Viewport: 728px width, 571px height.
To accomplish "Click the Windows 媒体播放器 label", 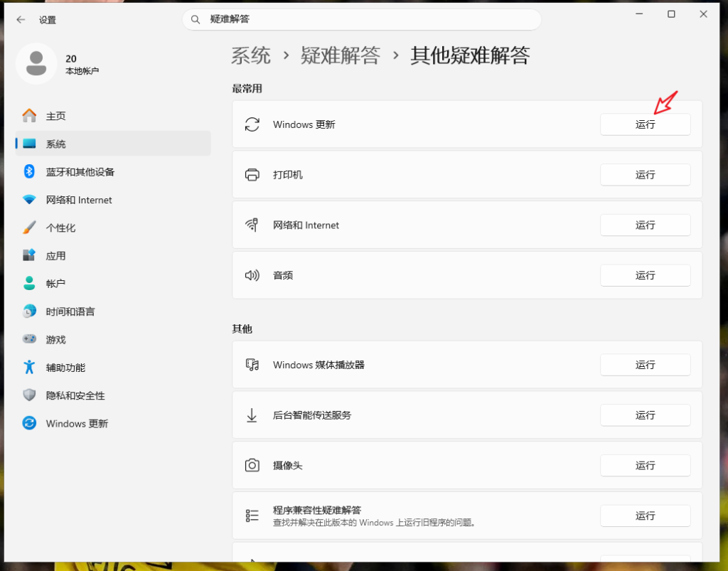I will [318, 364].
